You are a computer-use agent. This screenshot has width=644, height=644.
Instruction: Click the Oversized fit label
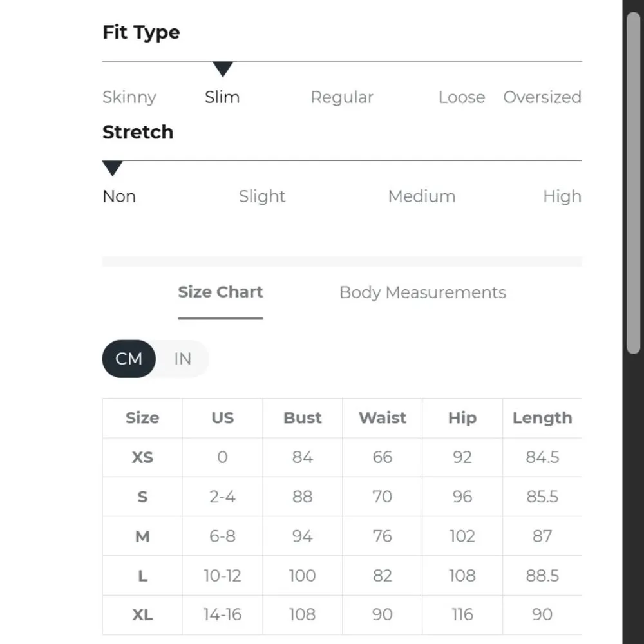pyautogui.click(x=542, y=97)
